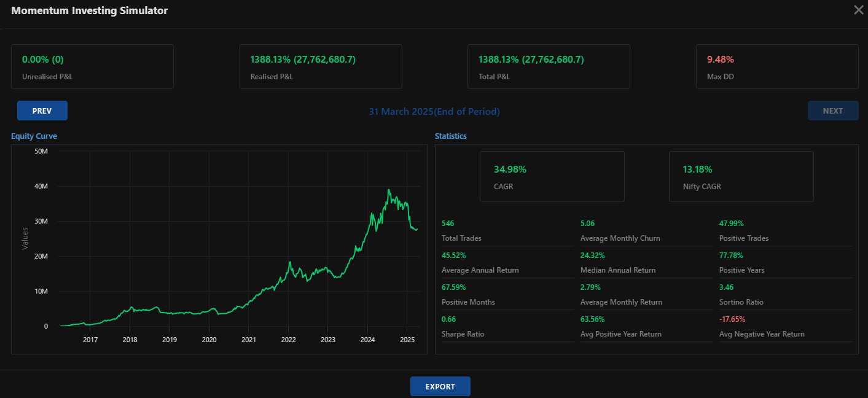Screen dimensions: 868x398
Task: Click the Realised P&L card
Action: tap(321, 66)
